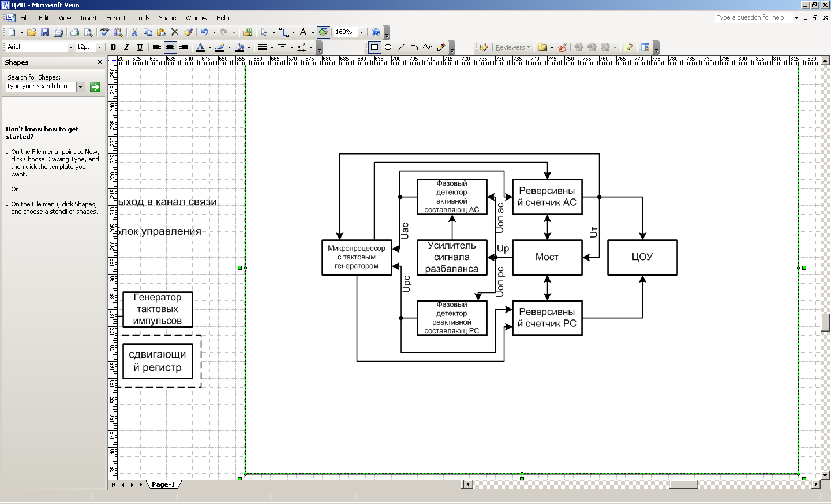Open the zoom level dropdown at 160%

[x=362, y=32]
